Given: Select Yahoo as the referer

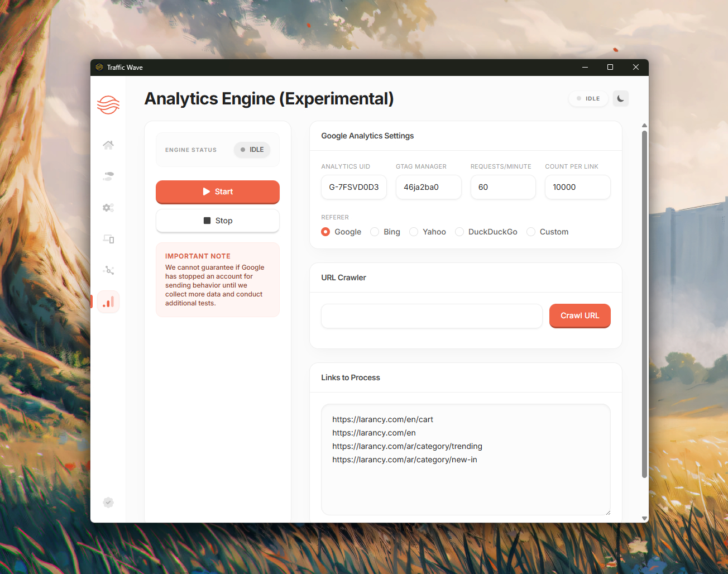Looking at the screenshot, I should coord(414,232).
